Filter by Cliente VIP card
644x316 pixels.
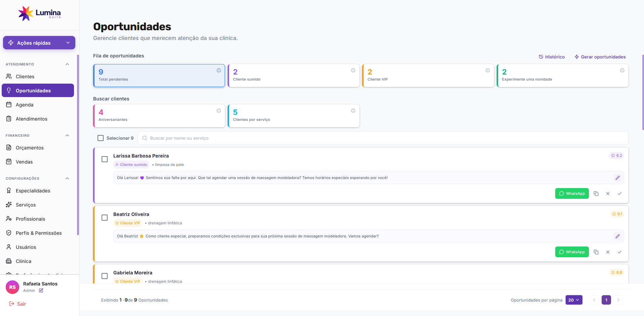click(428, 76)
